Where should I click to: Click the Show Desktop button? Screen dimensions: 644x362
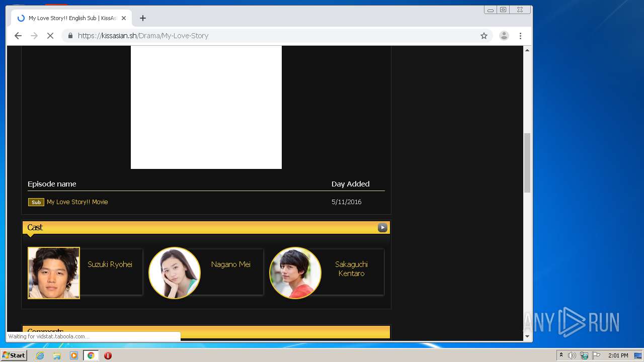tap(638, 355)
